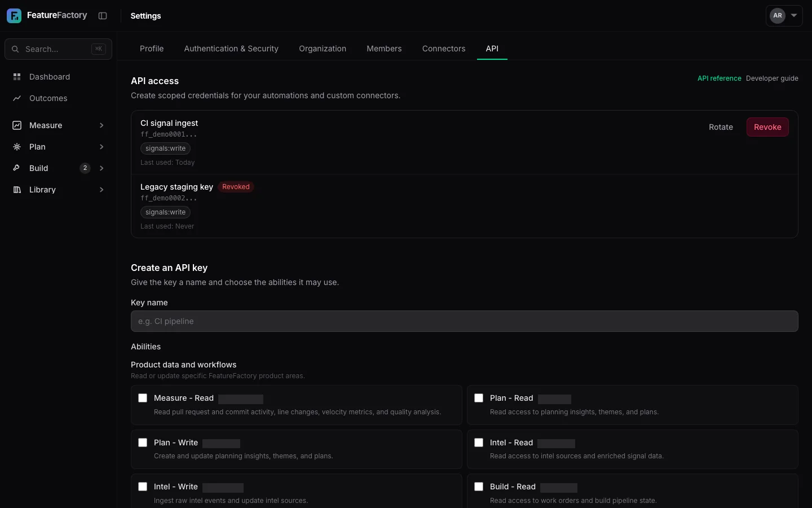Open the Authentication & Security tab
812x508 pixels.
pyautogui.click(x=231, y=49)
